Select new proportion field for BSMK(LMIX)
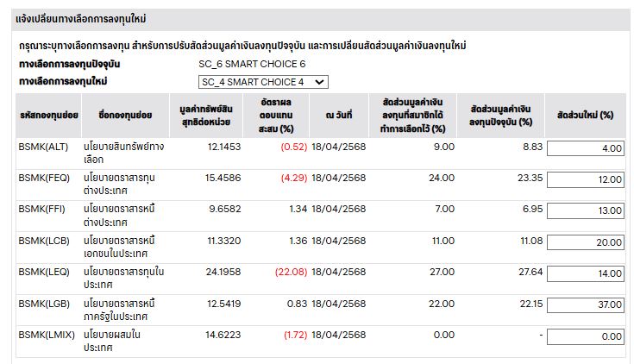This screenshot has width=634, height=364. click(x=585, y=336)
